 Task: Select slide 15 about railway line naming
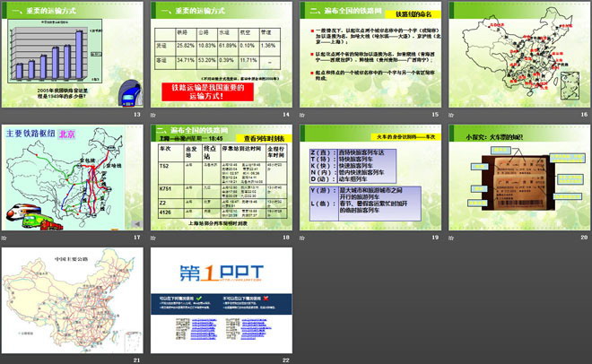pyautogui.click(x=370, y=55)
